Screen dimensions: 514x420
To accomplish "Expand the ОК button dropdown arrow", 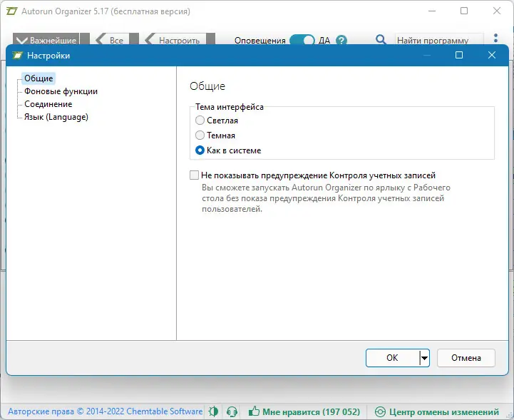I will point(424,358).
